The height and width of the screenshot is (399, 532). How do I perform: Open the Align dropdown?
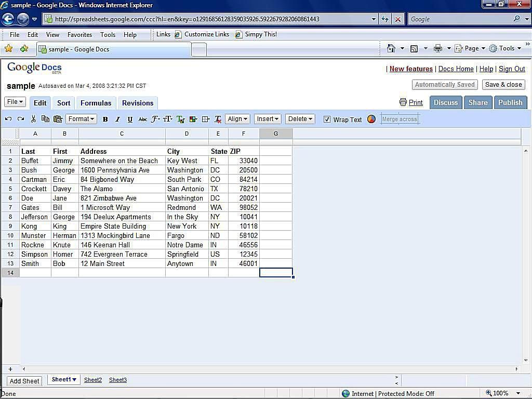[237, 119]
